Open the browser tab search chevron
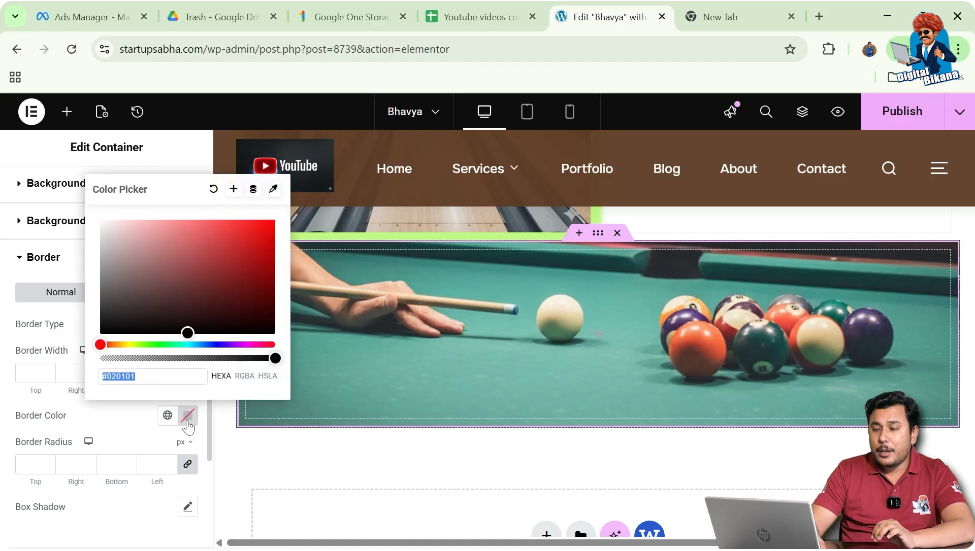This screenshot has width=975, height=551. click(15, 17)
